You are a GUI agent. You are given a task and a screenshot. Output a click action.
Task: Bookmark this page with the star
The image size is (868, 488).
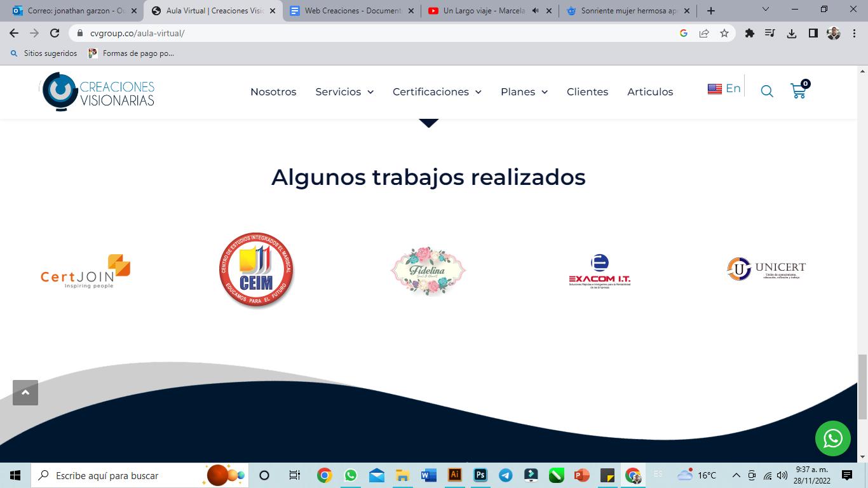click(724, 33)
